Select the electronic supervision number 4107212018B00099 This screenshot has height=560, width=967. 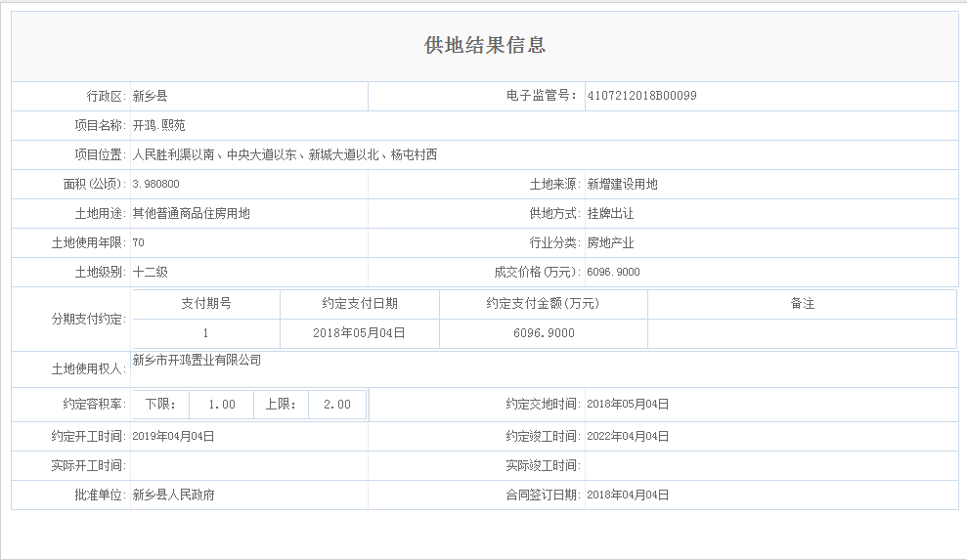pyautogui.click(x=641, y=96)
